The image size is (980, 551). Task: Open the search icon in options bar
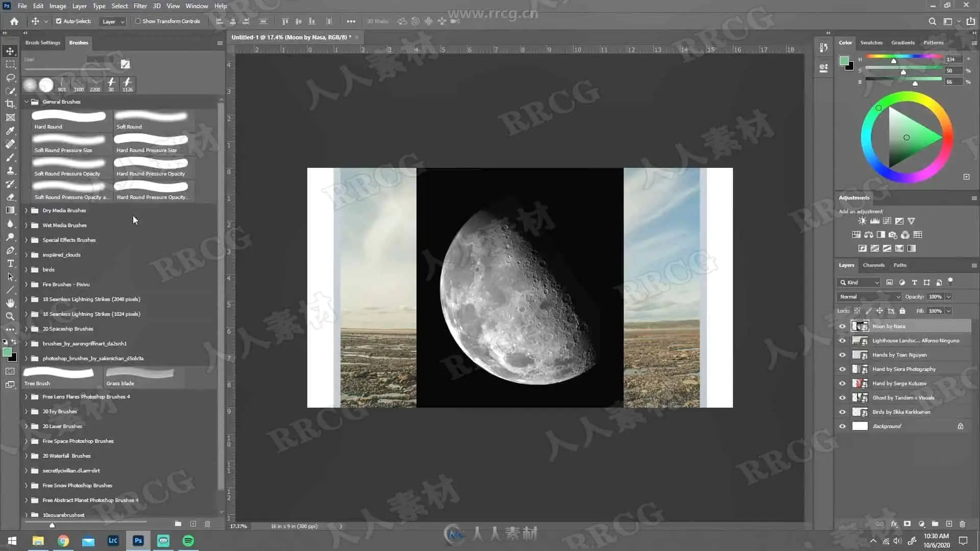point(932,21)
